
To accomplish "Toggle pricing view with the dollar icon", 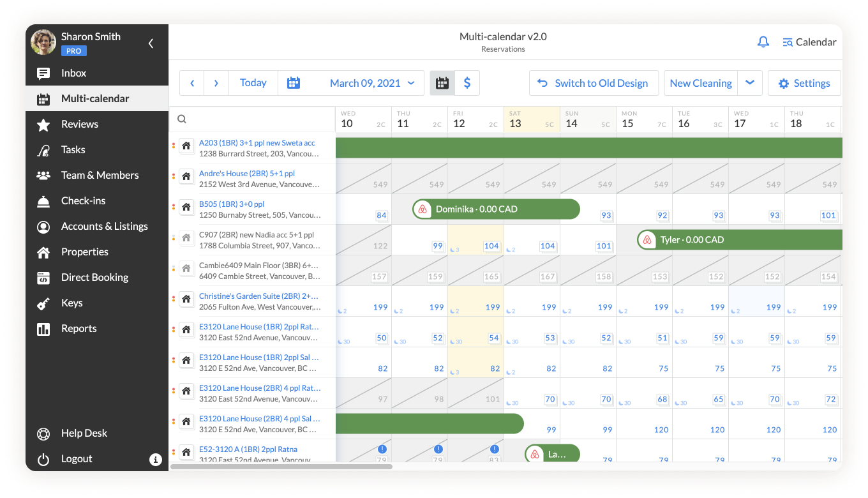I will (467, 83).
